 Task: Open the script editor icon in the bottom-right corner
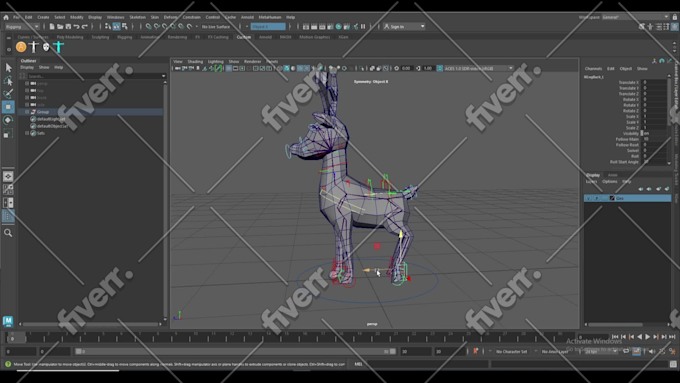click(673, 364)
